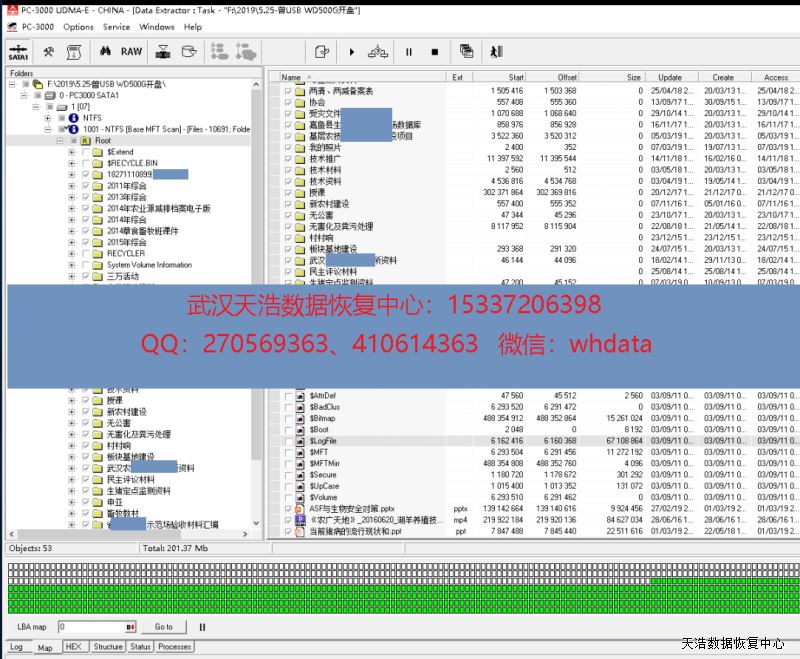Open the Service menu
The image size is (800, 659).
point(116,27)
